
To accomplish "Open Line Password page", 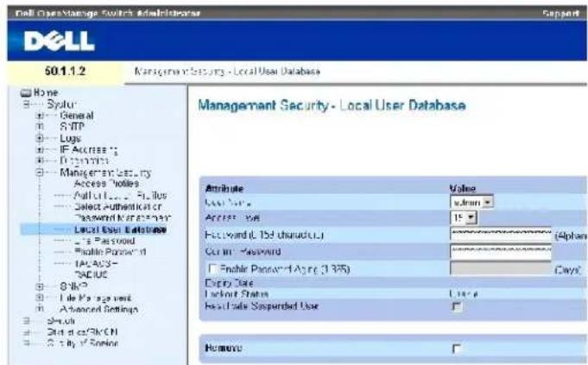I will [104, 241].
